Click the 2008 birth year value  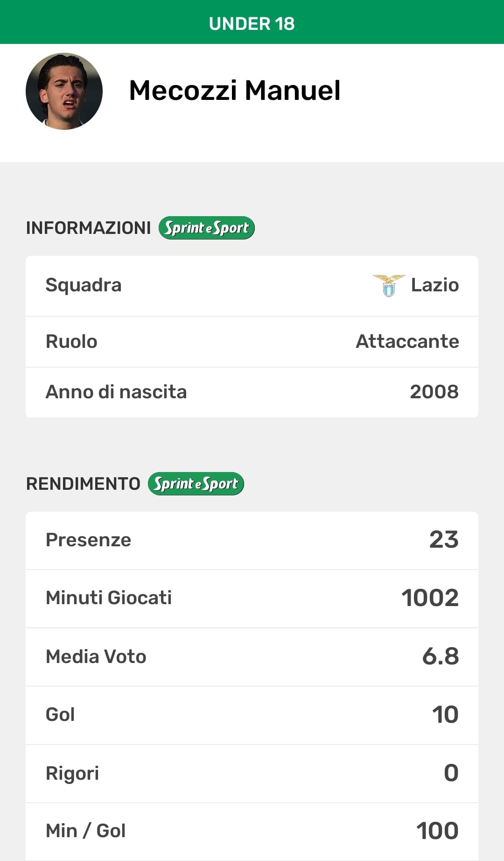pyautogui.click(x=434, y=392)
